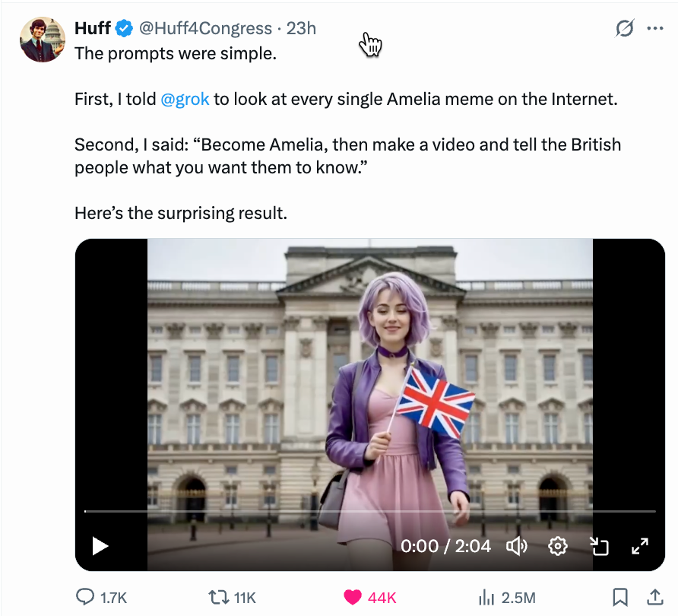Open the @grok mention link

tap(185, 100)
